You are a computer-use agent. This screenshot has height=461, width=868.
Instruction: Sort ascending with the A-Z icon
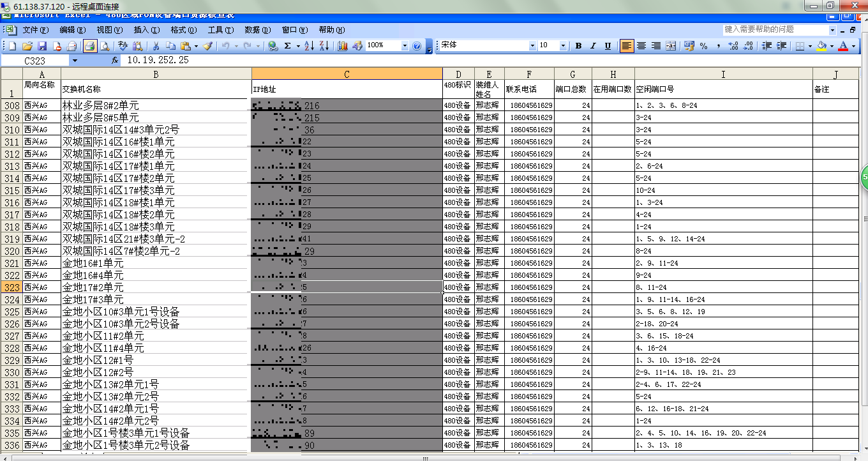click(310, 46)
